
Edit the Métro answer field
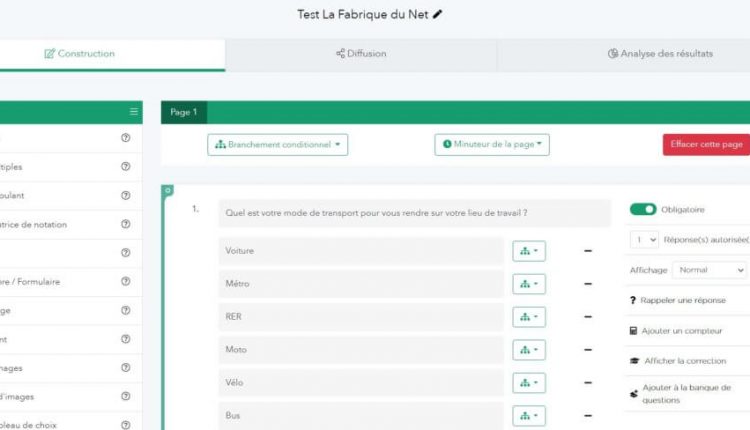pos(361,284)
